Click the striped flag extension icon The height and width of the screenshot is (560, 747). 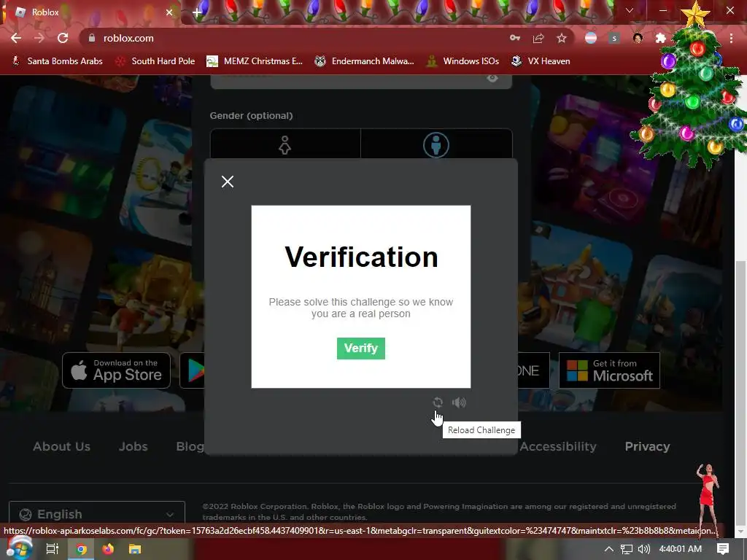591,38
